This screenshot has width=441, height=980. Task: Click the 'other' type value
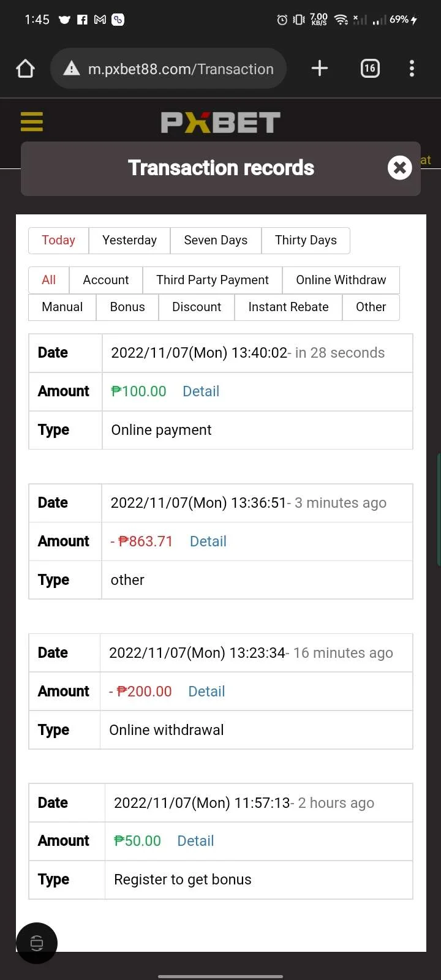pyautogui.click(x=127, y=580)
